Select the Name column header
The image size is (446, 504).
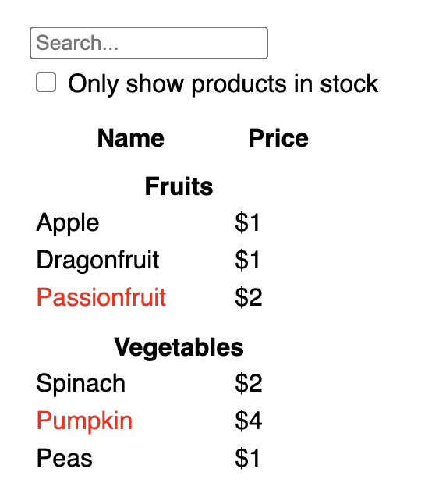click(131, 138)
